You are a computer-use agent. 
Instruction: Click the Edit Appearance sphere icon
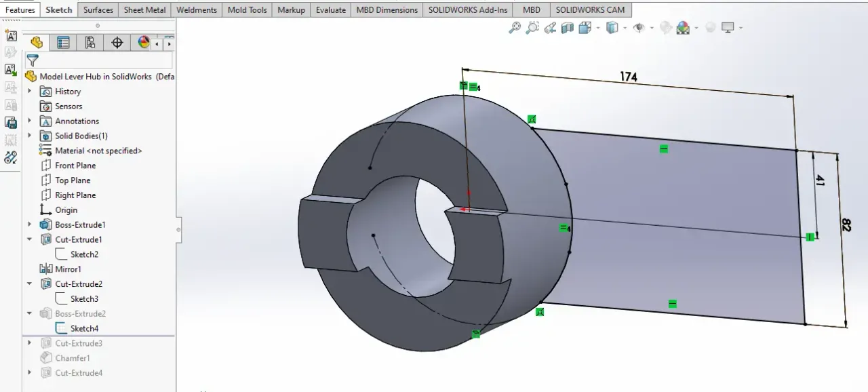pyautogui.click(x=666, y=28)
